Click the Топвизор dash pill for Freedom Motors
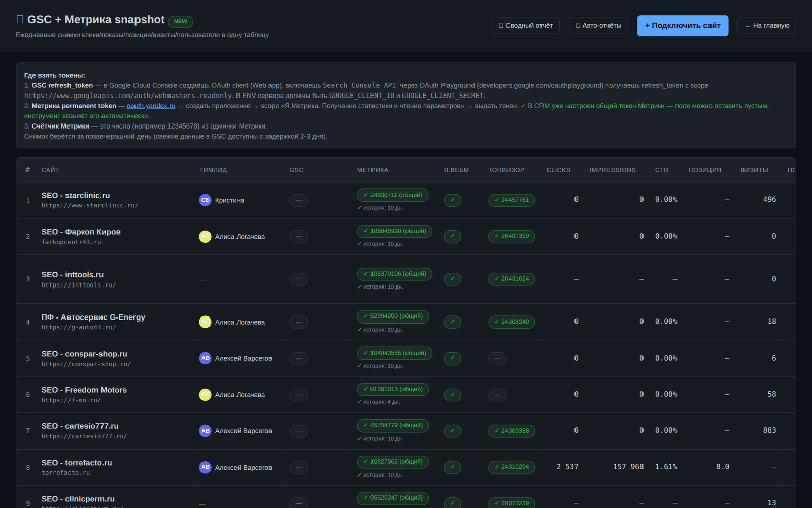The image size is (812, 508). tap(497, 395)
